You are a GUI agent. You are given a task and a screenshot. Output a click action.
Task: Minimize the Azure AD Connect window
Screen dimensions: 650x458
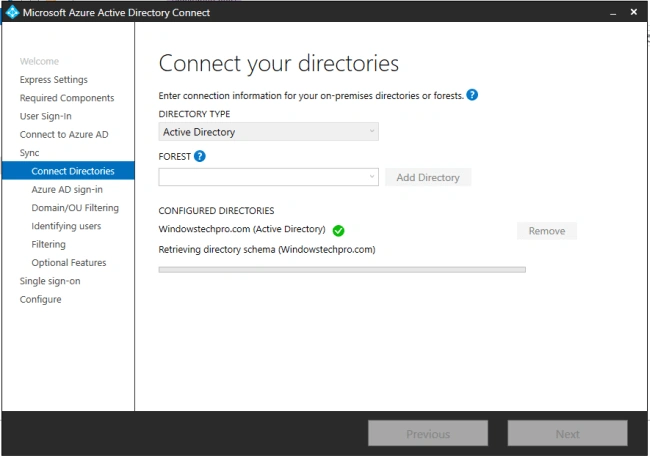pos(613,13)
